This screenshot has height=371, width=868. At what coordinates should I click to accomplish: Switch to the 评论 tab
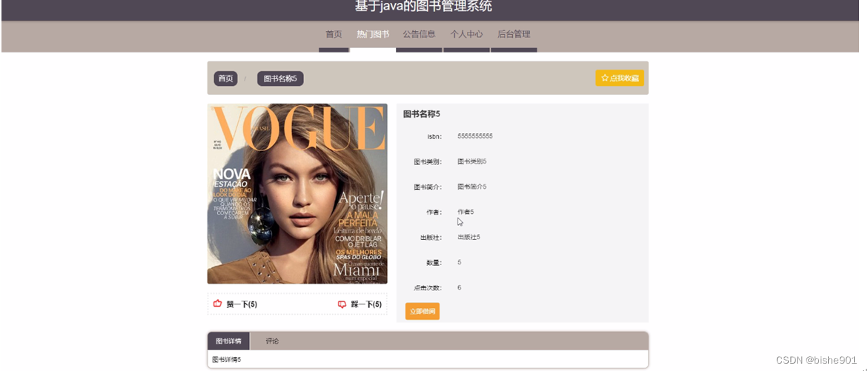click(272, 341)
